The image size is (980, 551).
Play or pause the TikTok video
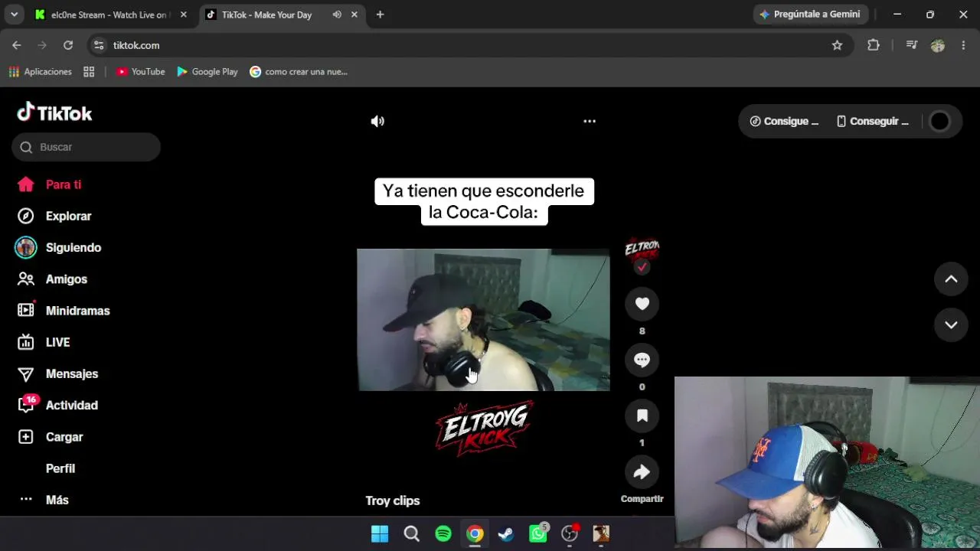483,319
